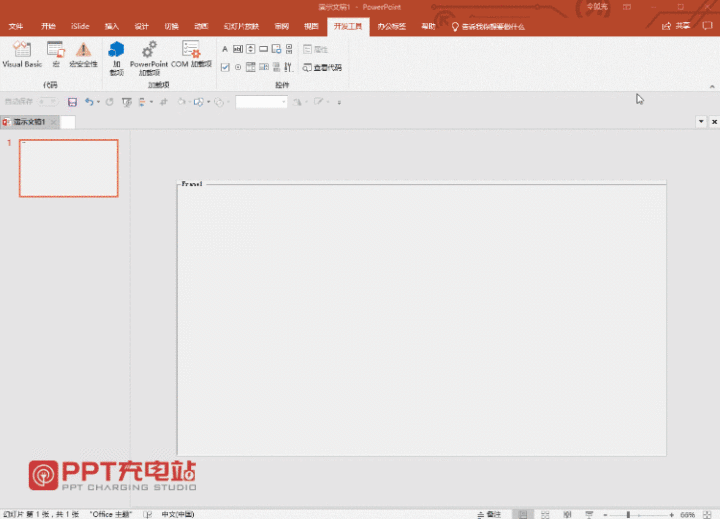Open the shapes arrange dropdown arrow
This screenshot has height=519, width=720.
click(x=208, y=102)
